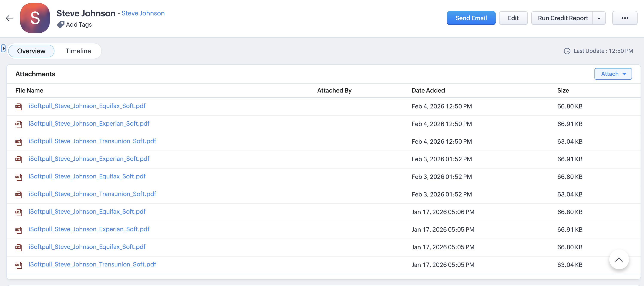Click PDF icon of last Transunion attachment

pyautogui.click(x=19, y=265)
